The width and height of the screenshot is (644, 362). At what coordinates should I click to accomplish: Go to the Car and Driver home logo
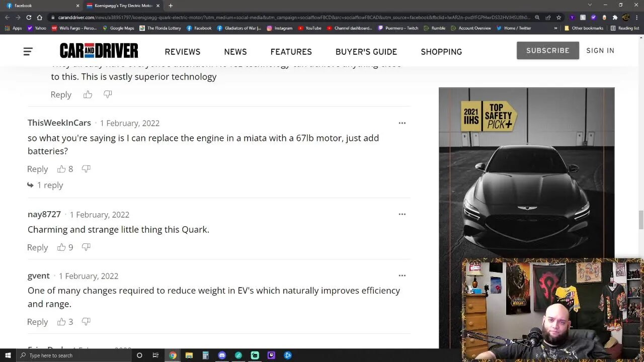[99, 51]
